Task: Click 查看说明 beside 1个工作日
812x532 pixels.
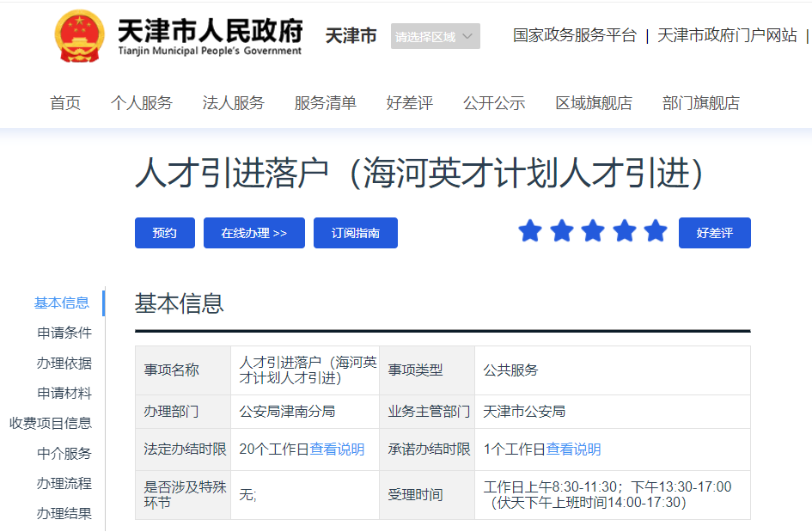Action: tap(573, 449)
